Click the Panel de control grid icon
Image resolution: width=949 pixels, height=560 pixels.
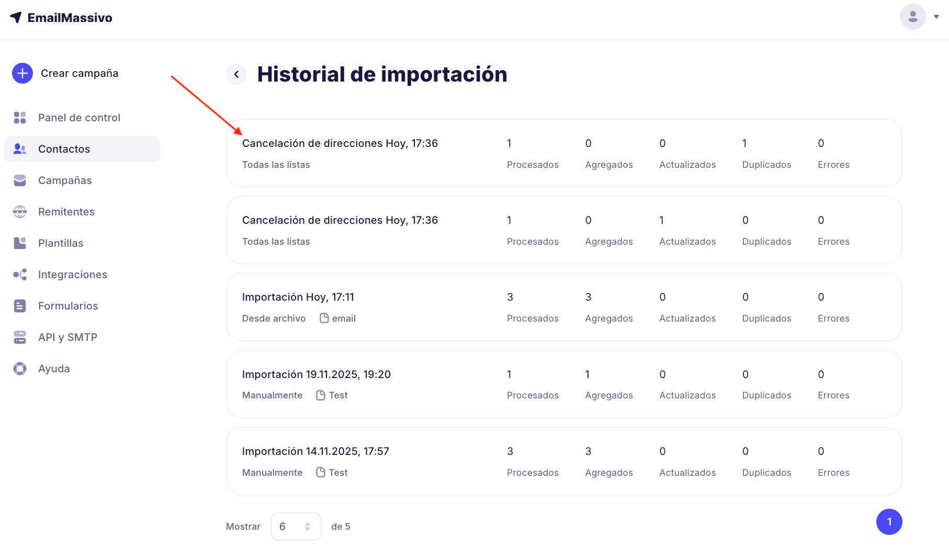[20, 118]
